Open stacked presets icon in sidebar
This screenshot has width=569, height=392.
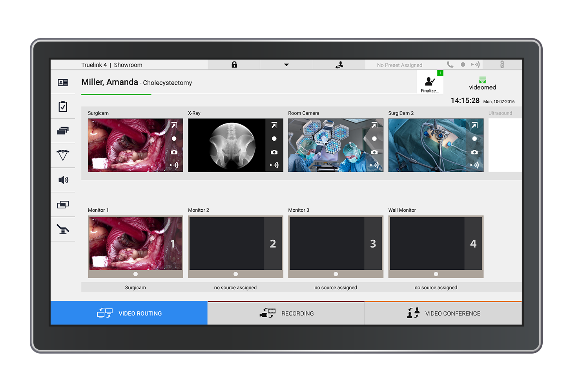tap(63, 131)
